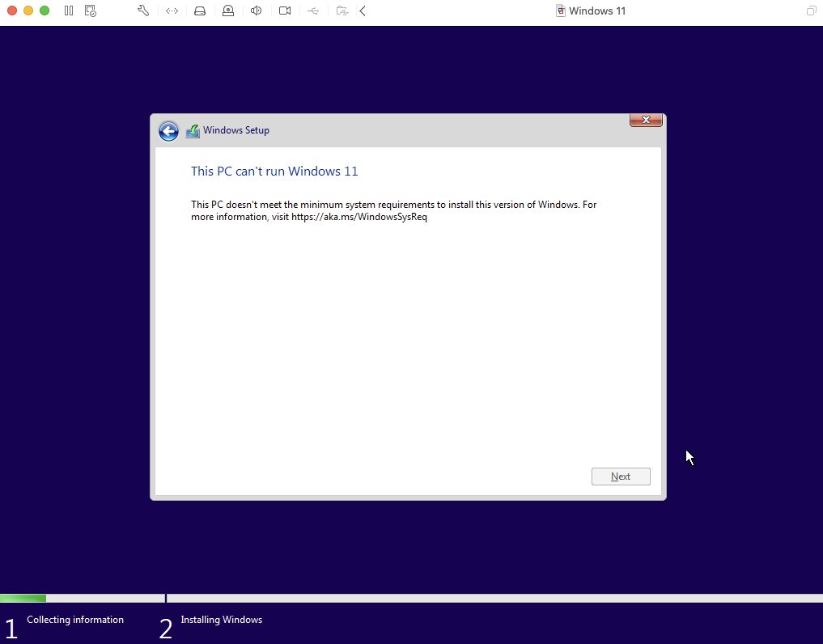Click the Windows Setup title text
The width and height of the screenshot is (823, 644).
236,130
